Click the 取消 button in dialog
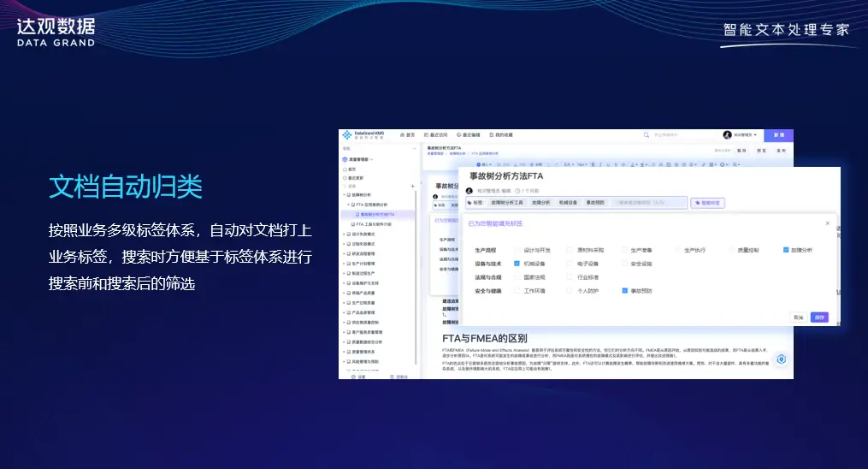The height and width of the screenshot is (469, 868). click(798, 317)
